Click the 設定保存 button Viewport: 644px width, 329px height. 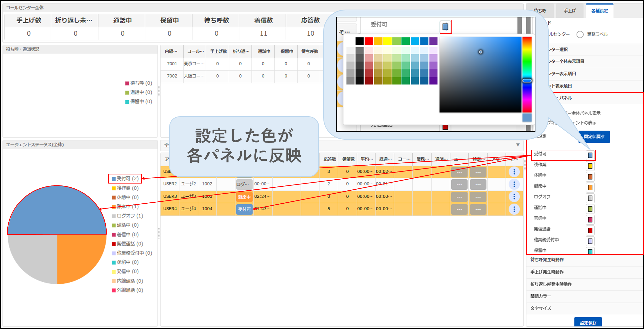588,323
